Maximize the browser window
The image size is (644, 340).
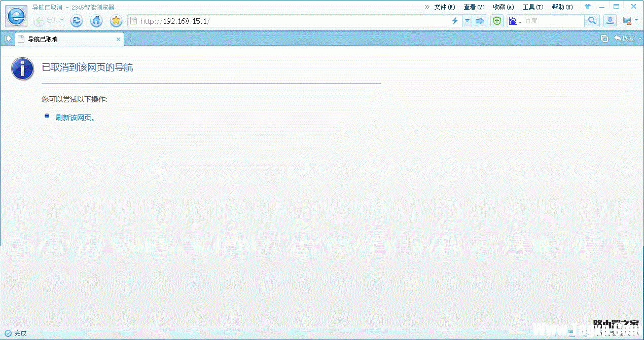coord(617,7)
